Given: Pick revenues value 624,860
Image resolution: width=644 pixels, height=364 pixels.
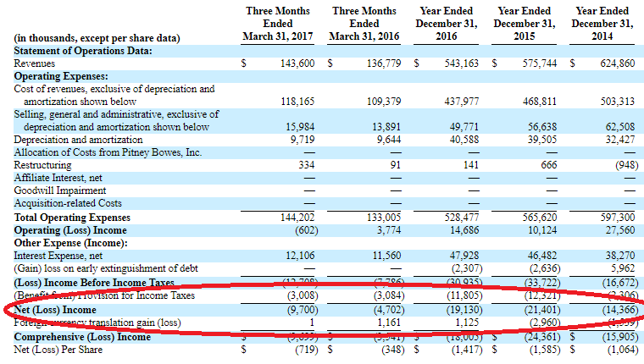Looking at the screenshot, I should (x=618, y=63).
